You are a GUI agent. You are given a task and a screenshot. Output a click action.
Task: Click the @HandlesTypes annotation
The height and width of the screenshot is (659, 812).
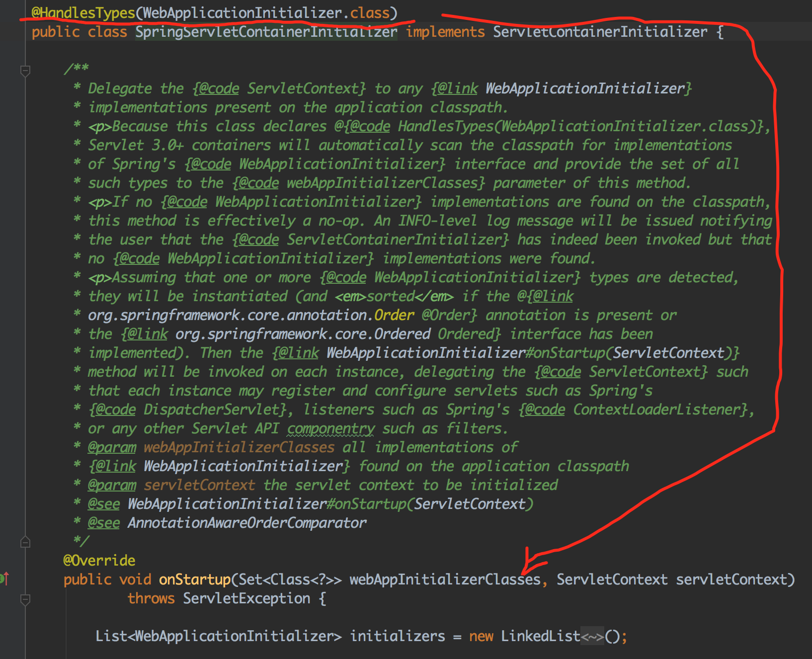83,12
